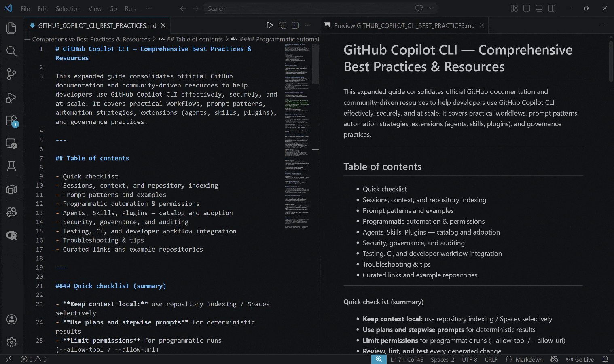The image size is (614, 364).
Task: Go forward using title bar arrow
Action: click(196, 8)
